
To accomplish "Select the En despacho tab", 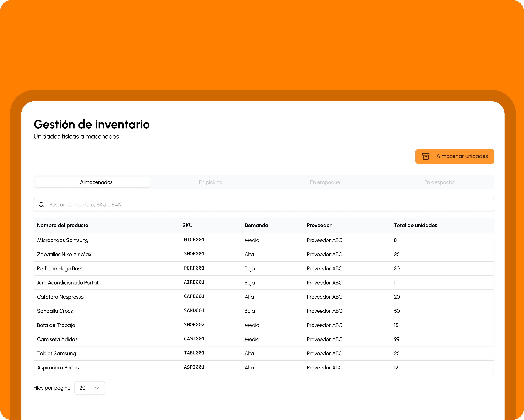I will point(439,182).
